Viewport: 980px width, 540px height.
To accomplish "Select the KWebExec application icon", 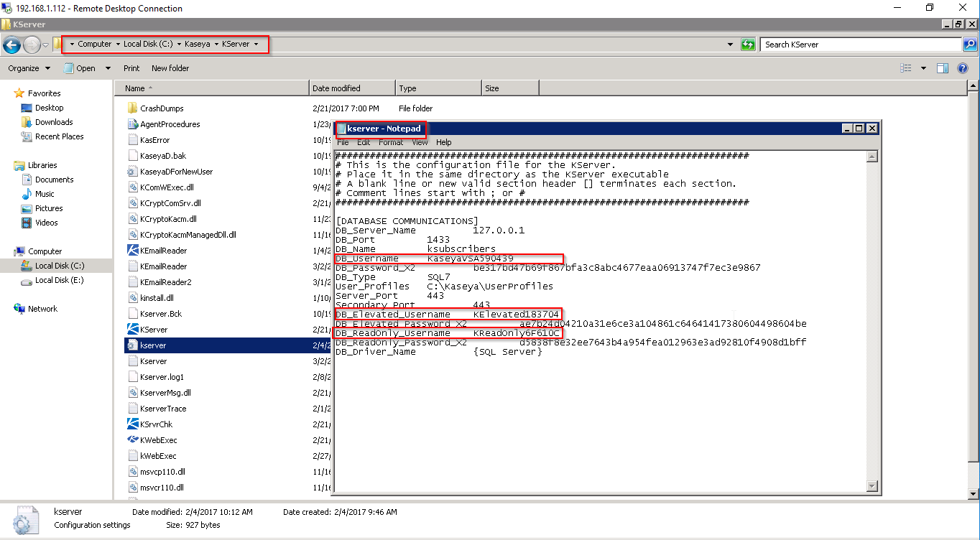I will (132, 440).
